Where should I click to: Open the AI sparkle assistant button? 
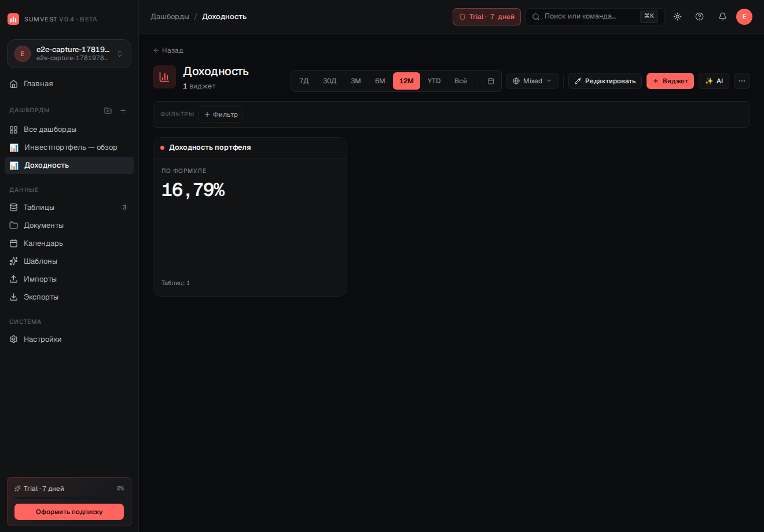coord(714,81)
